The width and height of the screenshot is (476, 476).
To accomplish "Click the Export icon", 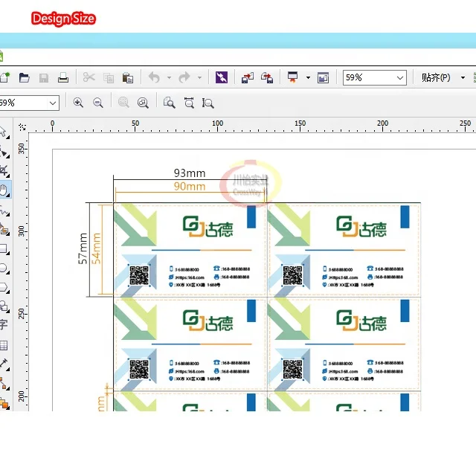I will 267,77.
